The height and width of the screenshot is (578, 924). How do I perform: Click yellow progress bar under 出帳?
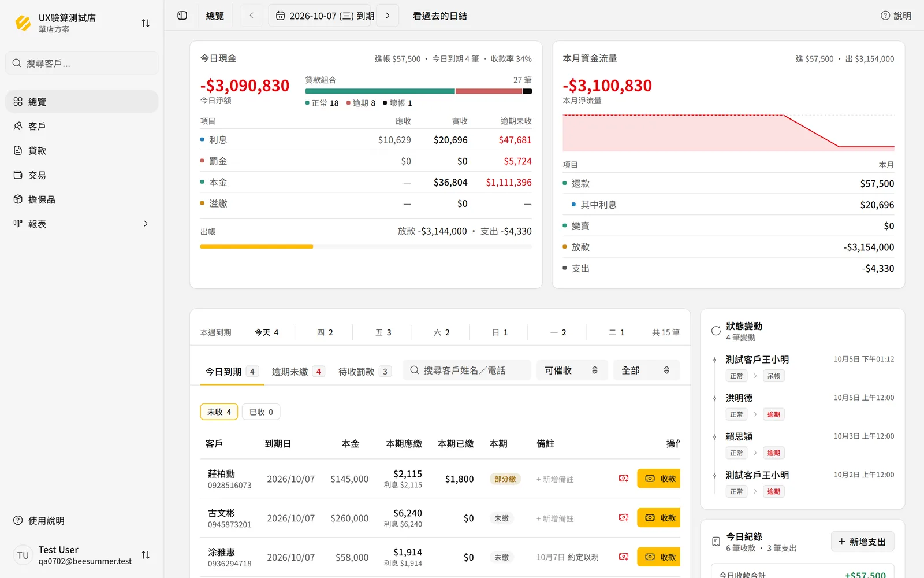(x=256, y=247)
